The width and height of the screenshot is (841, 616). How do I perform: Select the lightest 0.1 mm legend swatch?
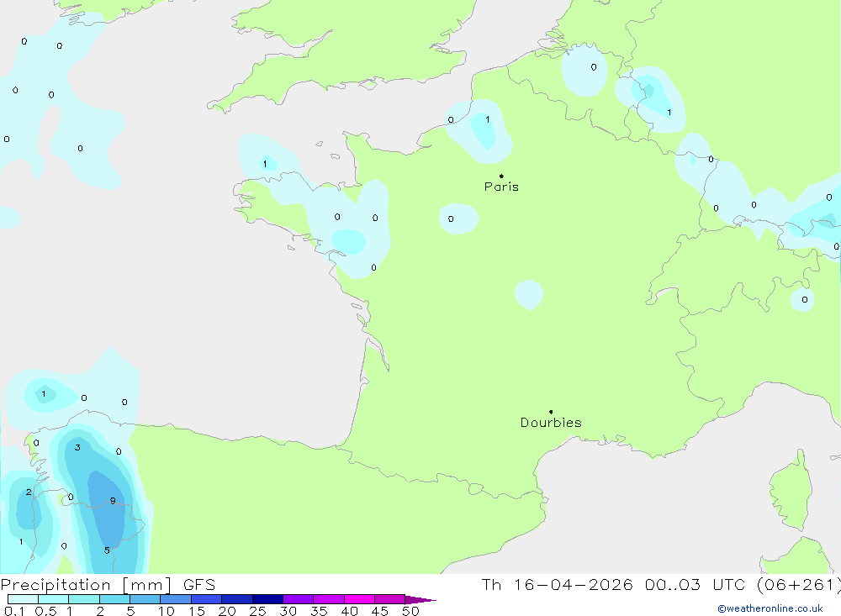click(x=23, y=599)
